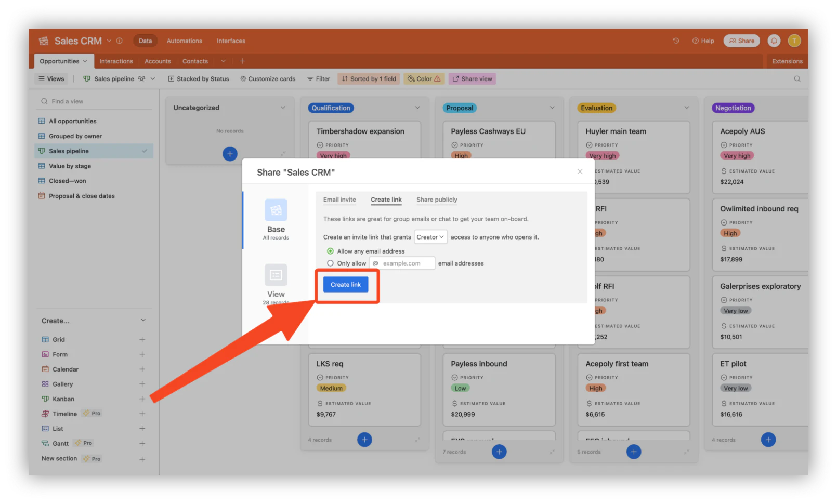This screenshot has height=504, width=837.
Task: Click the Find a view search box
Action: coord(94,101)
